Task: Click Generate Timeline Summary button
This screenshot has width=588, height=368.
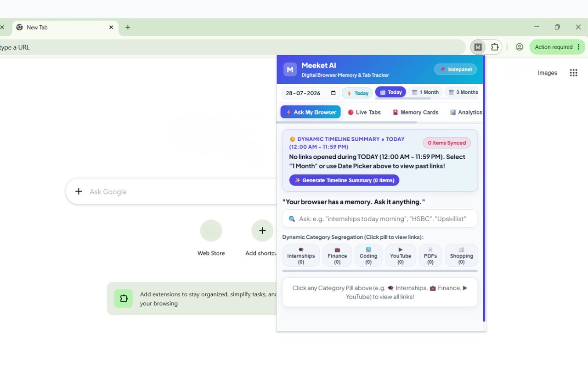Action: [344, 180]
